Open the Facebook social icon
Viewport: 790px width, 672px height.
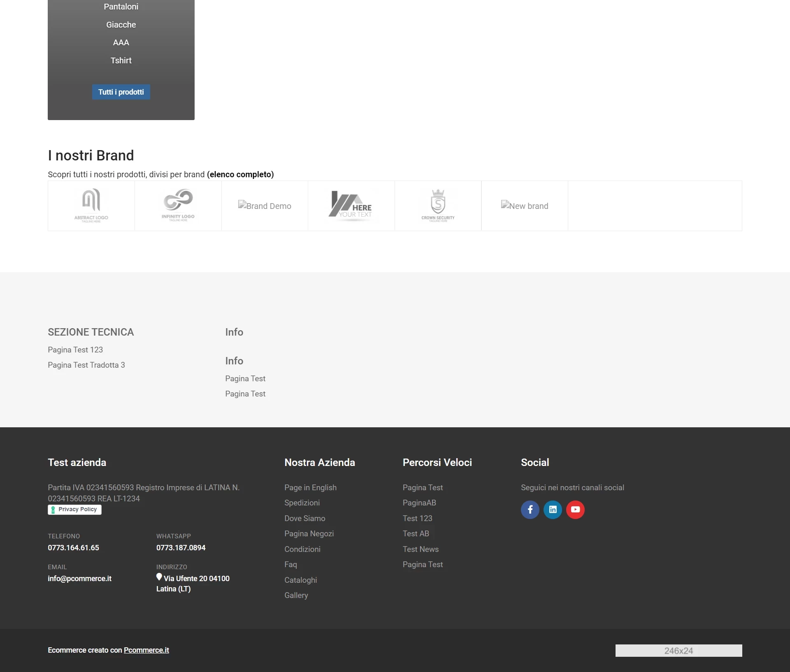pyautogui.click(x=530, y=510)
